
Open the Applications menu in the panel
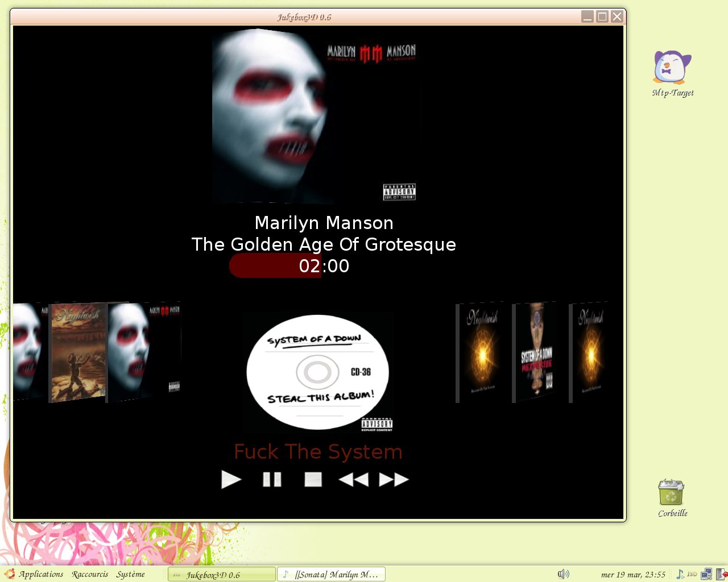pos(41,574)
